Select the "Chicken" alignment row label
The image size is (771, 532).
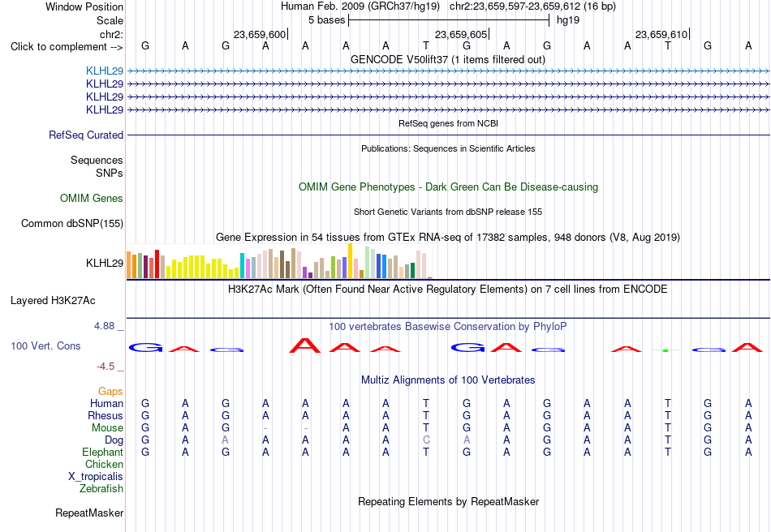104,464
